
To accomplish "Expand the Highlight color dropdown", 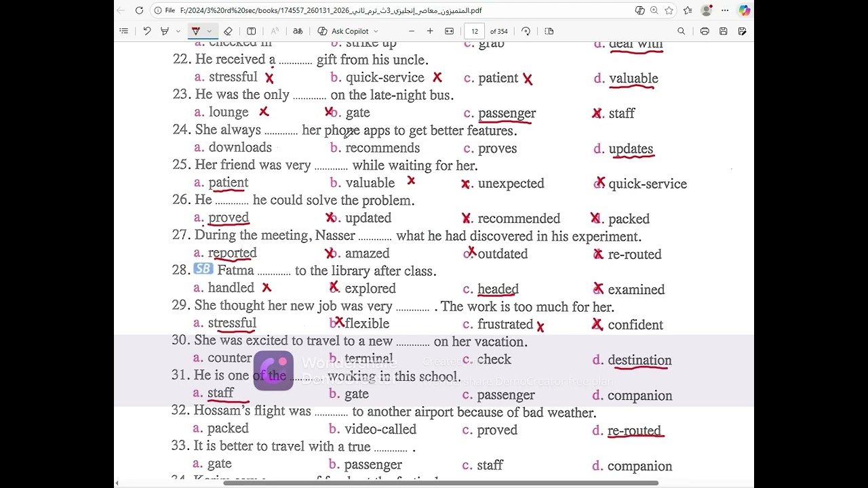I will [x=178, y=31].
